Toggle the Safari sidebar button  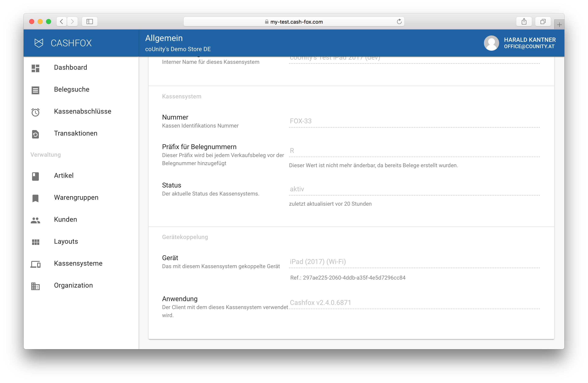(x=89, y=22)
